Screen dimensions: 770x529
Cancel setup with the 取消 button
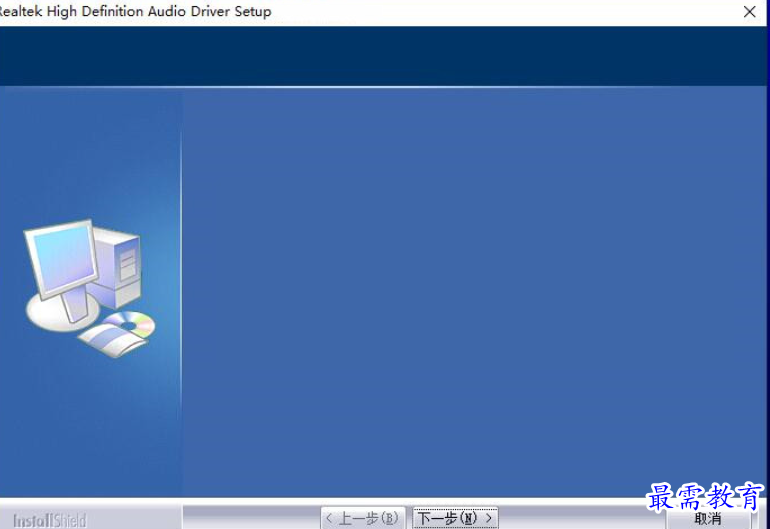[708, 518]
